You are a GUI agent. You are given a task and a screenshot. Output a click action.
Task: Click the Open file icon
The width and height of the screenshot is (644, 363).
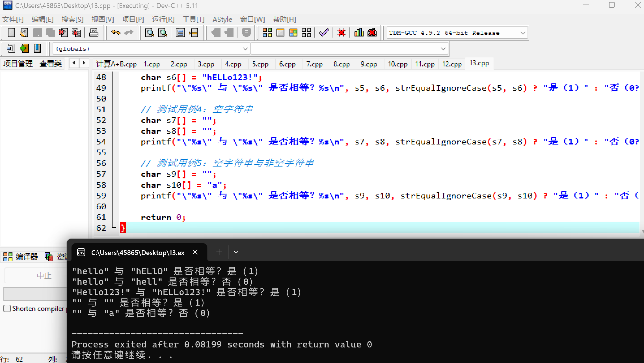pyautogui.click(x=24, y=33)
